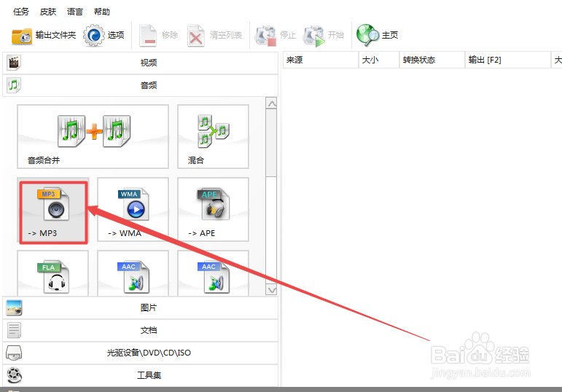Sort by 转换状态 column header
This screenshot has width=562, height=392.
[432, 60]
